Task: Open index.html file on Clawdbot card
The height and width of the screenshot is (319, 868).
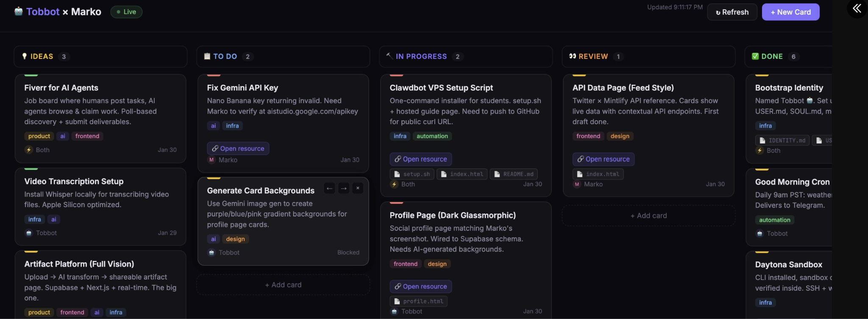Action: pyautogui.click(x=462, y=174)
